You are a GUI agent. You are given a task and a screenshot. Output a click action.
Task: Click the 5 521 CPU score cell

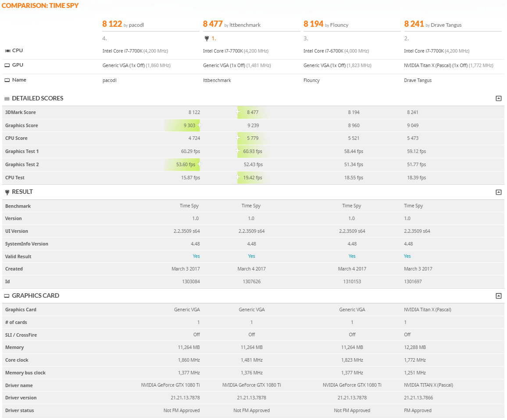click(x=354, y=139)
